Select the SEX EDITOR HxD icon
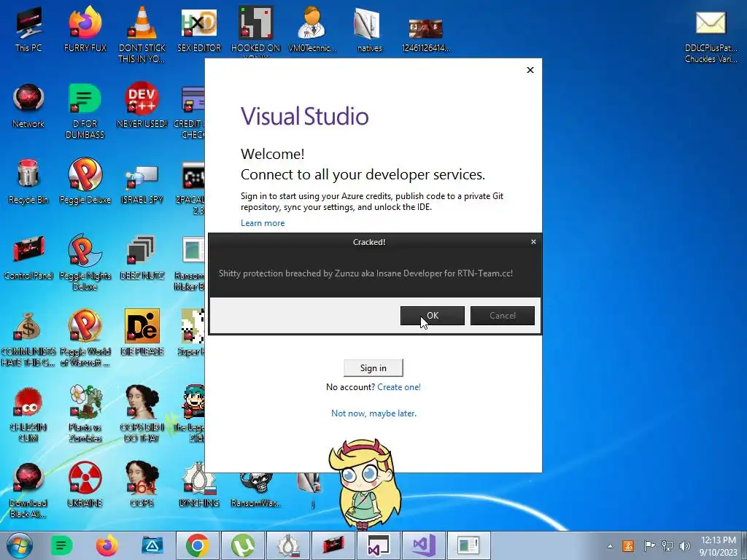 click(199, 29)
